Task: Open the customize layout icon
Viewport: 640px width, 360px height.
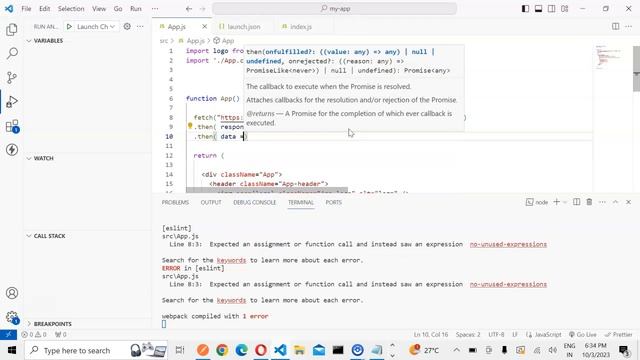Action: click(x=564, y=9)
